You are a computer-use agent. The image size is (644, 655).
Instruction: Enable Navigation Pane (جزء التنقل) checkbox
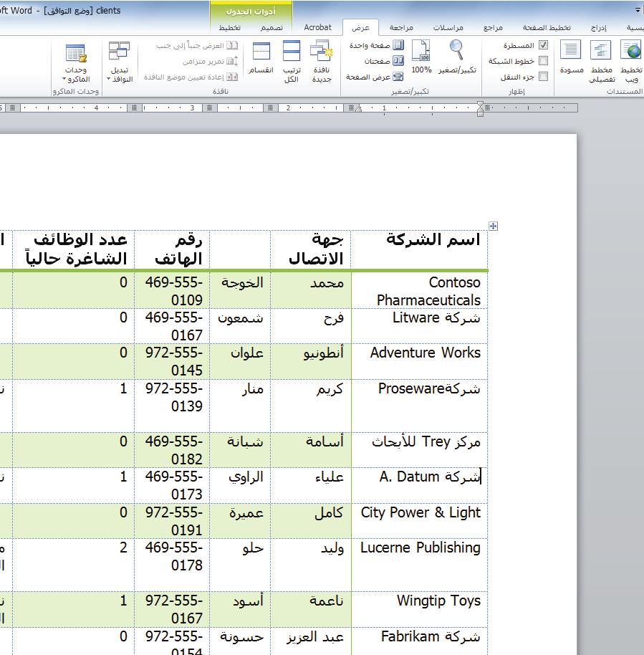pyautogui.click(x=543, y=77)
